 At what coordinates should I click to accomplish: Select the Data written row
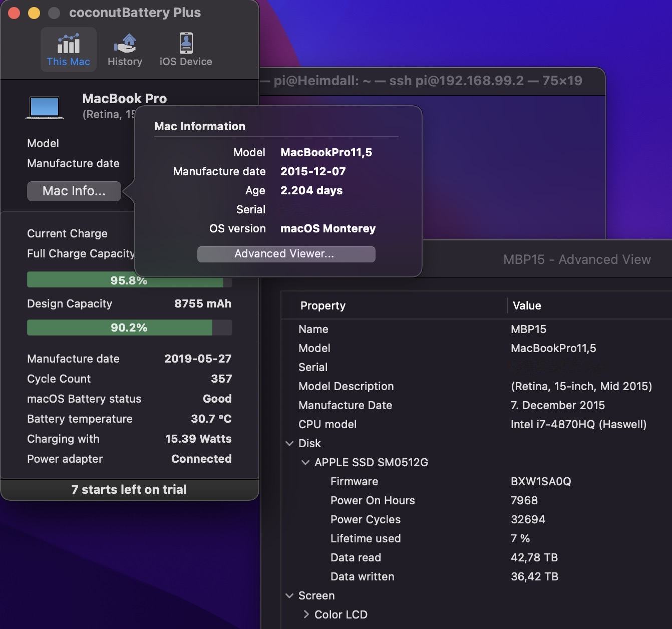pyautogui.click(x=476, y=576)
